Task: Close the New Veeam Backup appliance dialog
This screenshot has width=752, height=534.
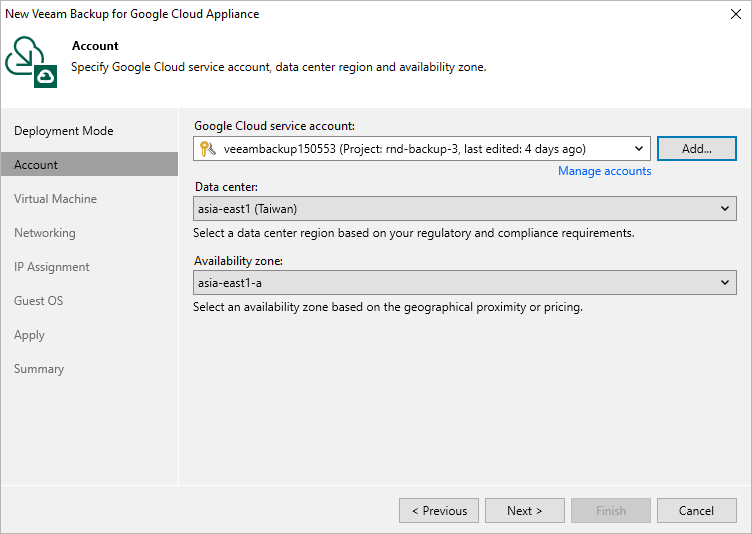Action: [x=736, y=14]
